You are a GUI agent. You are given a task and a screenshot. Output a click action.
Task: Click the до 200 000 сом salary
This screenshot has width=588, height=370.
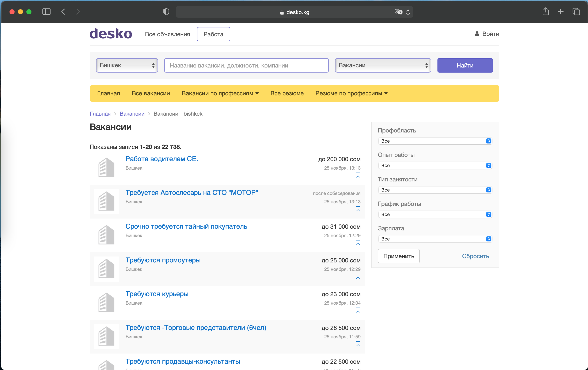(339, 159)
